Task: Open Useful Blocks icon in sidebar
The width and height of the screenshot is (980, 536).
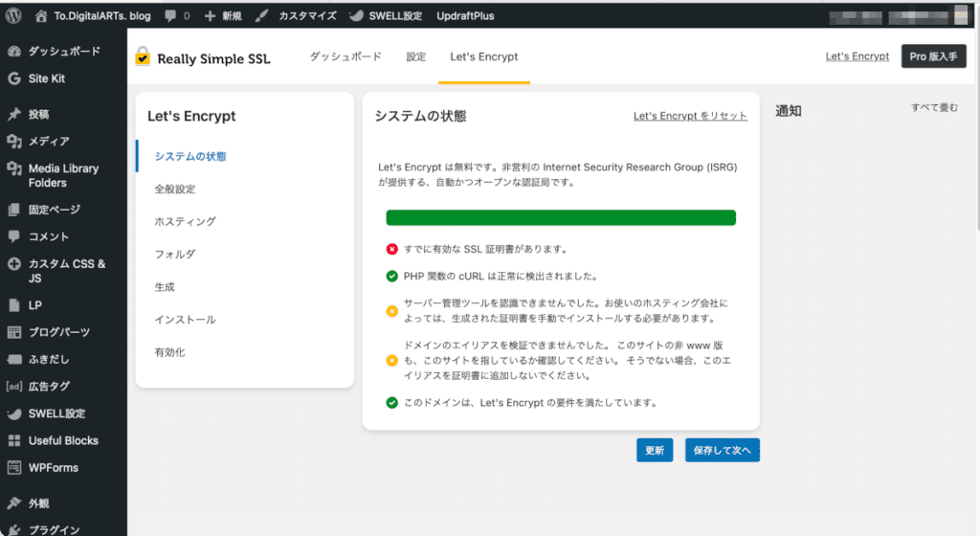Action: [x=13, y=440]
